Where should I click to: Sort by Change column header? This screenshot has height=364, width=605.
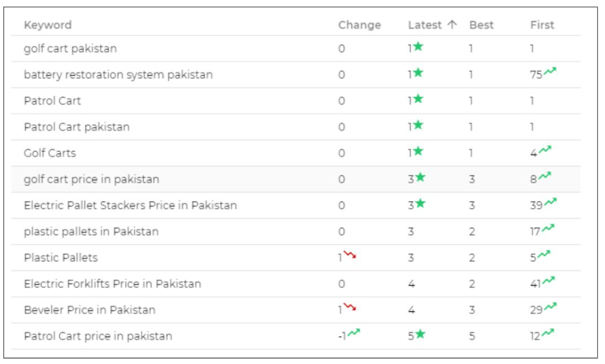click(x=359, y=25)
